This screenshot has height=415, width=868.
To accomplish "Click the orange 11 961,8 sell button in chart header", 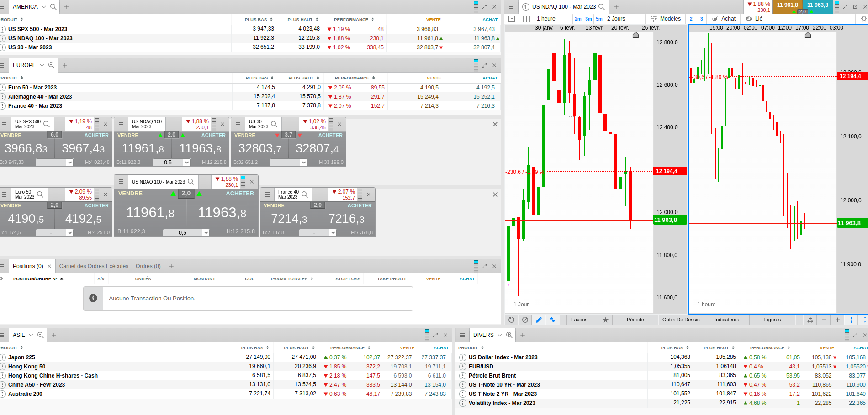I will [x=787, y=7].
